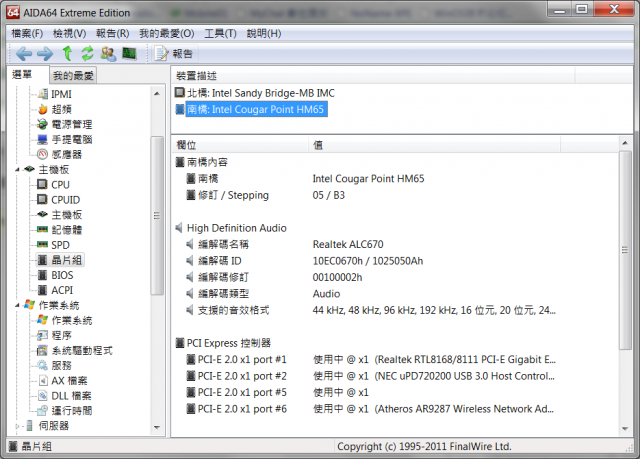Select 電源管理 in the tree
This screenshot has width=640, height=459.
click(71, 124)
